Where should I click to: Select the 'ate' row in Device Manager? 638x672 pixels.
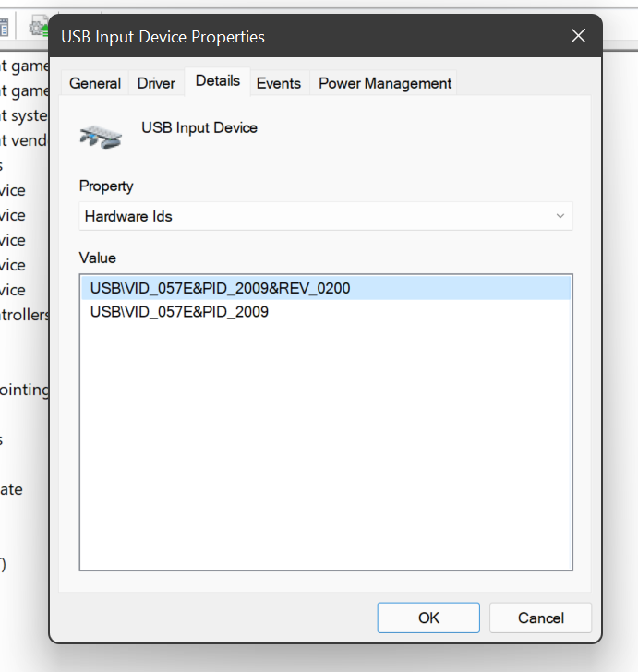(11, 489)
